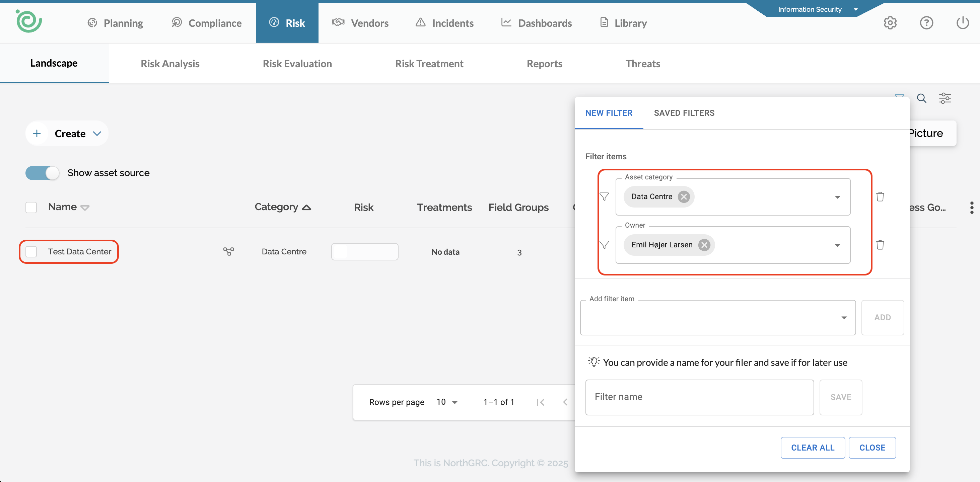Remove the Data Centre chip
This screenshot has width=980, height=482.
pos(684,196)
